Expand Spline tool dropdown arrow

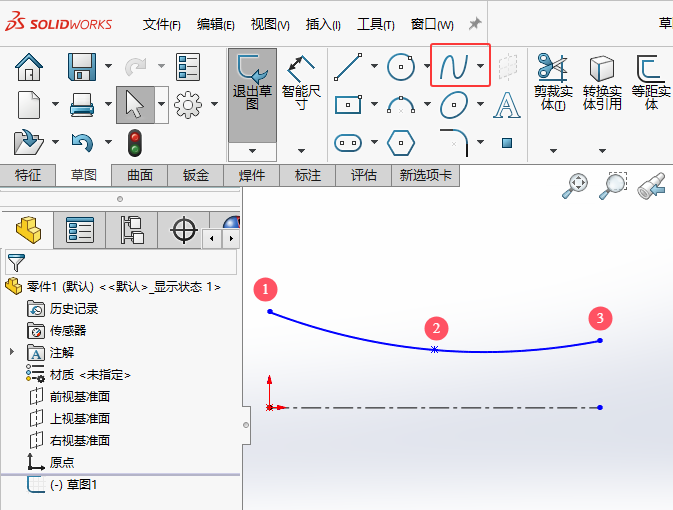coord(480,66)
